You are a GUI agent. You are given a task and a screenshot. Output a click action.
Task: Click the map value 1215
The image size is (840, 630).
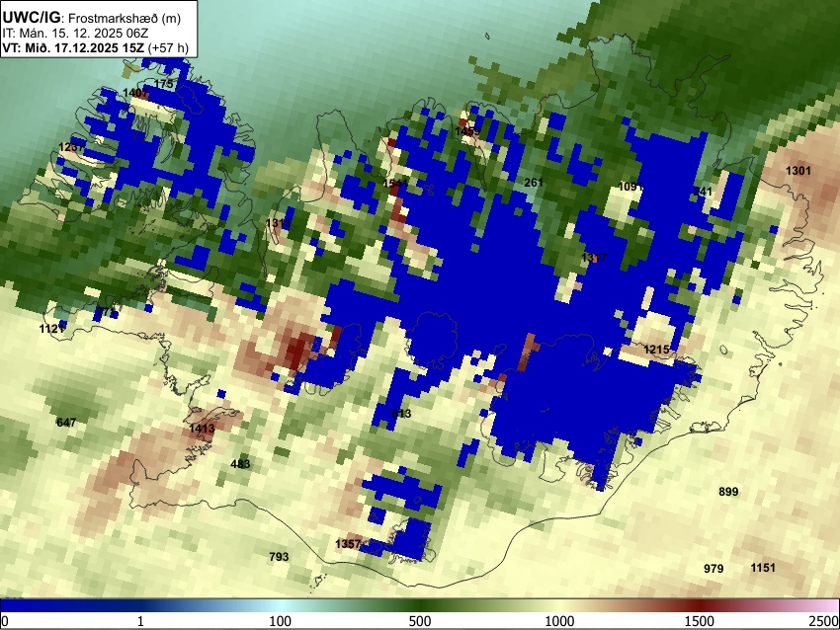tap(656, 350)
